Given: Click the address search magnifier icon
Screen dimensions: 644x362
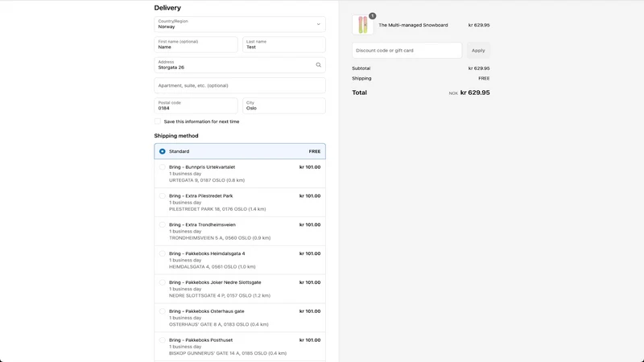Looking at the screenshot, I should pyautogui.click(x=318, y=65).
